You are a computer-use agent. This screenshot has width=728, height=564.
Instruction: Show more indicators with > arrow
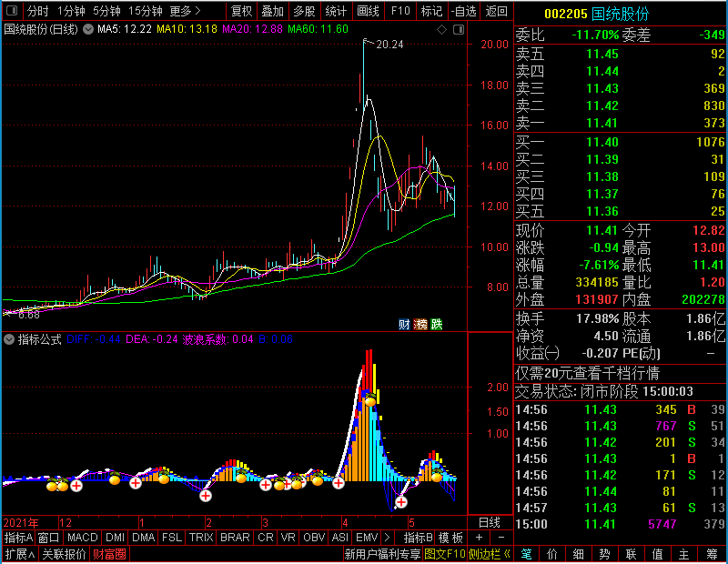tap(388, 538)
